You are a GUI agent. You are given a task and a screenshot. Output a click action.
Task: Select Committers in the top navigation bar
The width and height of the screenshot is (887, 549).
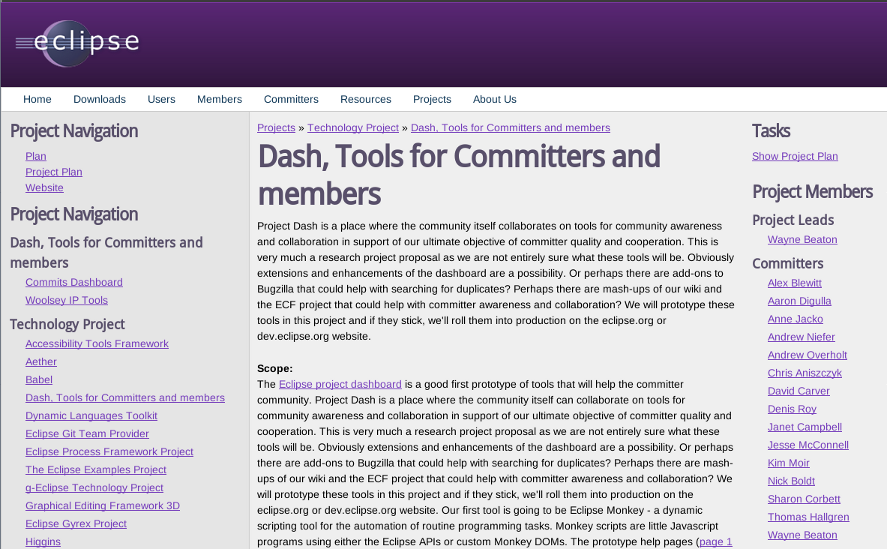pyautogui.click(x=291, y=99)
